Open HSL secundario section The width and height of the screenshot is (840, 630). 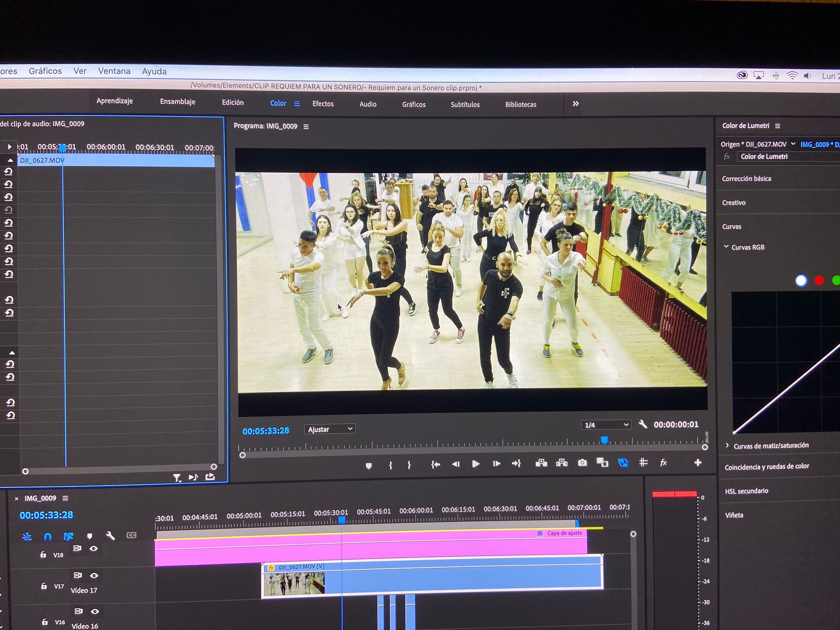(746, 491)
